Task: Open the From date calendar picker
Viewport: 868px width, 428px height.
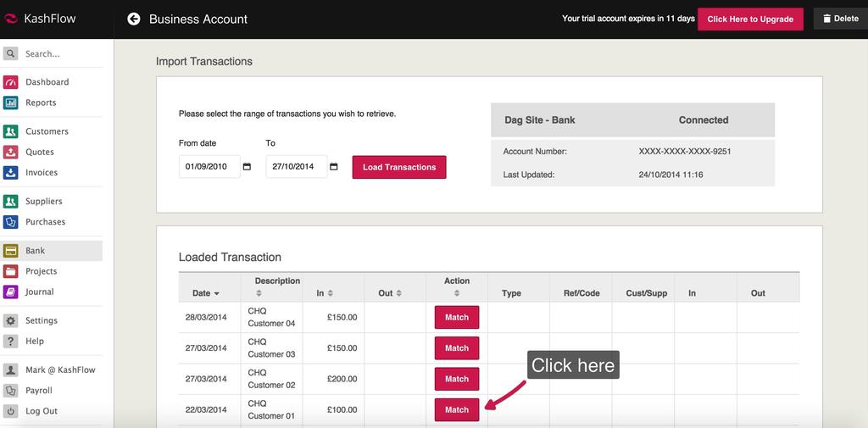Action: [x=247, y=167]
